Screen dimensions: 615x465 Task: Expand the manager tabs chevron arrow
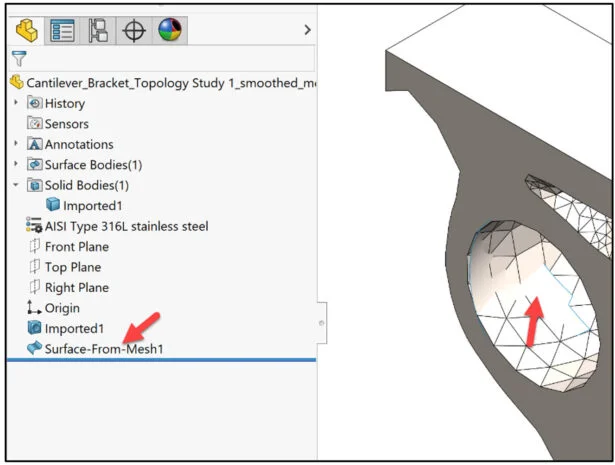coord(306,30)
